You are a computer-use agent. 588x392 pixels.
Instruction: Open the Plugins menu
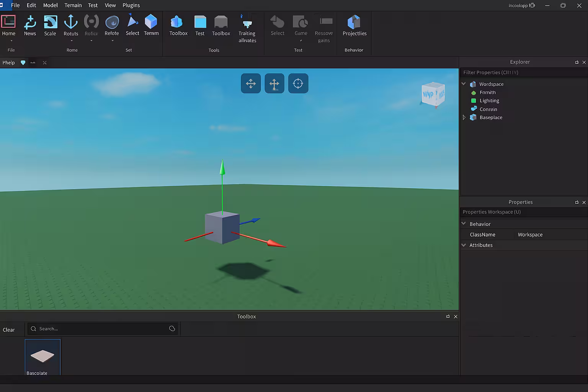[131, 5]
